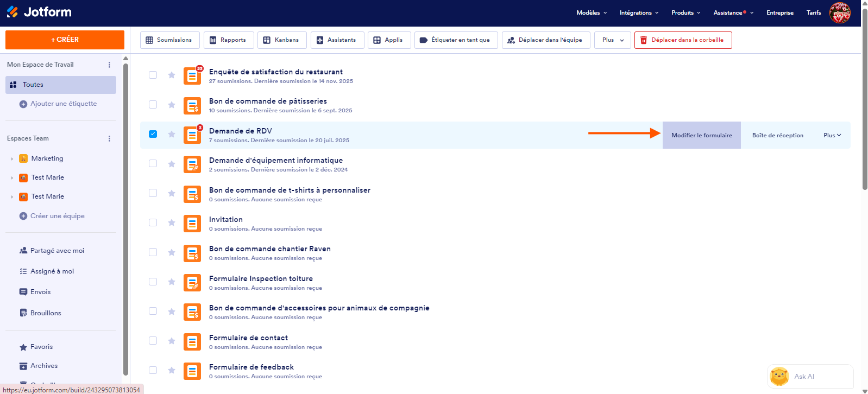Open the Entreprise menu item
Viewport: 868px width, 394px height.
tap(780, 12)
